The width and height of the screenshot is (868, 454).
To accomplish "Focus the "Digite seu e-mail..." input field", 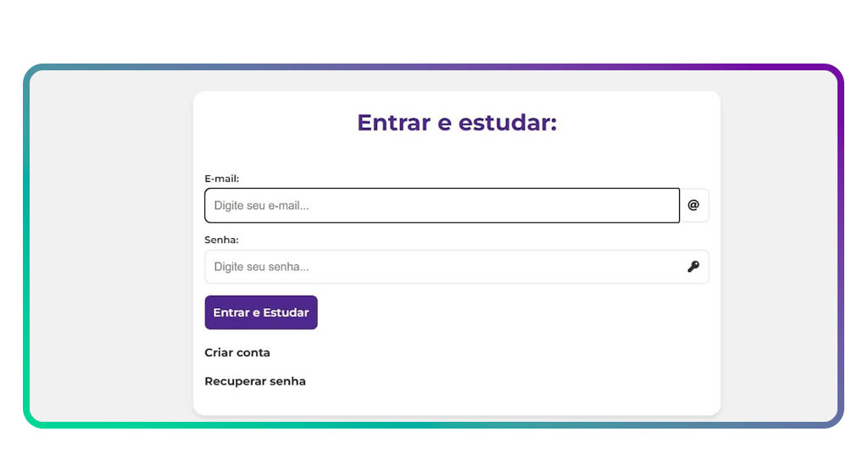I will click(x=441, y=205).
